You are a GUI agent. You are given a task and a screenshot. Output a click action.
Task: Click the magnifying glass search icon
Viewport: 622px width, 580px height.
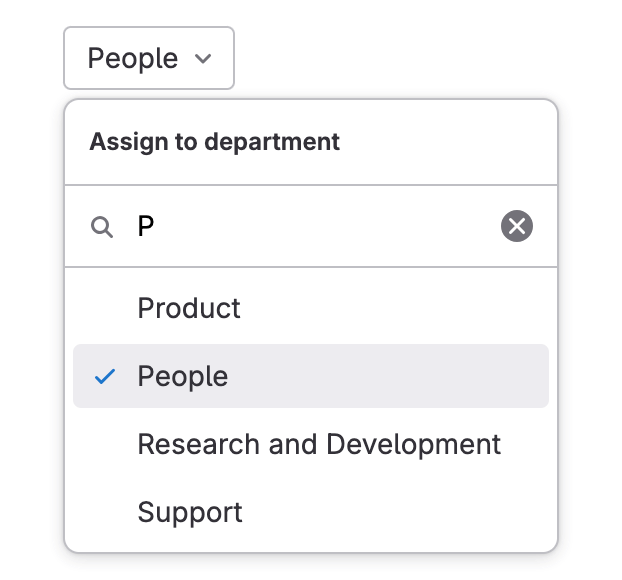point(101,227)
